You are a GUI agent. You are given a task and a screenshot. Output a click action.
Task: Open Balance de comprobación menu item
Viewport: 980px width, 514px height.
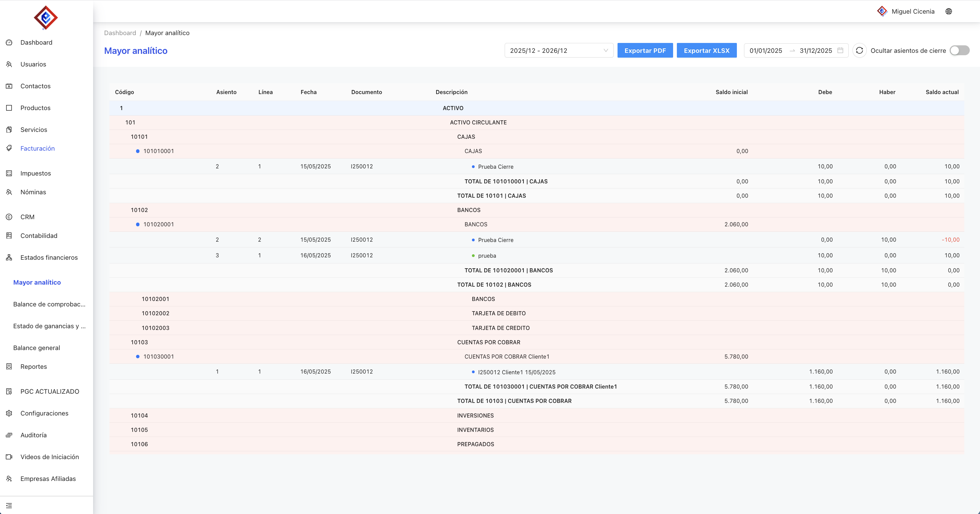pyautogui.click(x=49, y=304)
